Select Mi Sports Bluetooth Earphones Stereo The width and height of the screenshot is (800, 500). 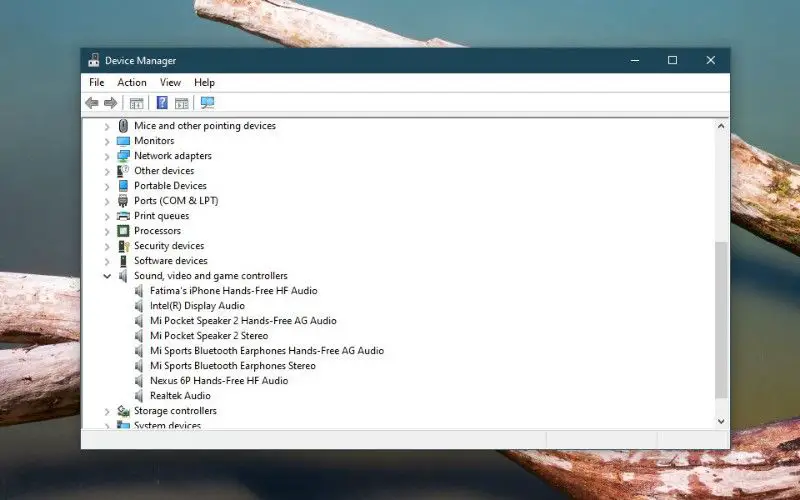pos(233,366)
